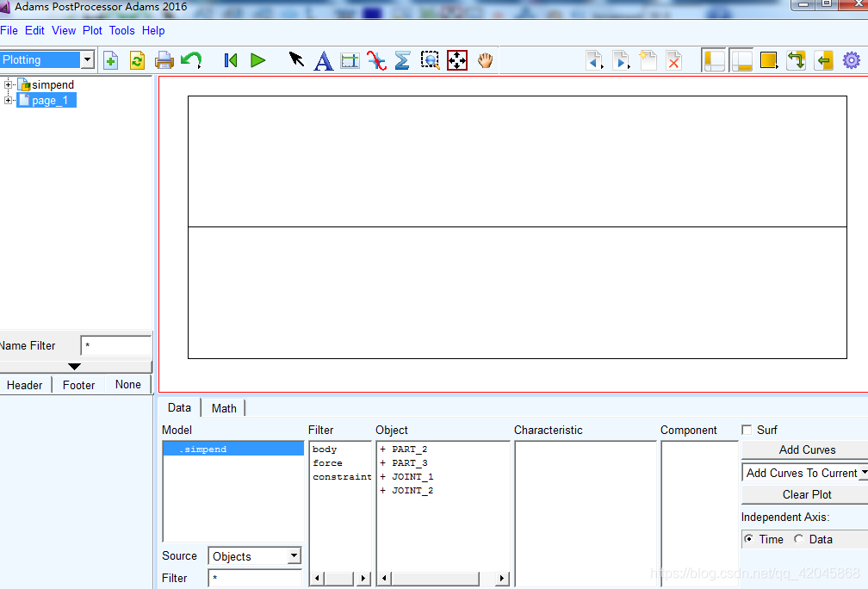Open the curve summation Sigma tool
Image resolution: width=868 pixels, height=589 pixels.
tap(402, 60)
